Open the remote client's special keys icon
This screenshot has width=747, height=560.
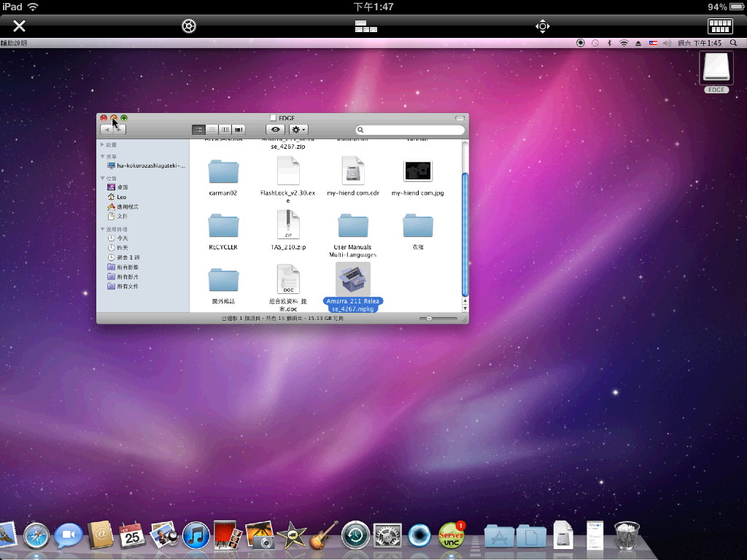coord(366,26)
